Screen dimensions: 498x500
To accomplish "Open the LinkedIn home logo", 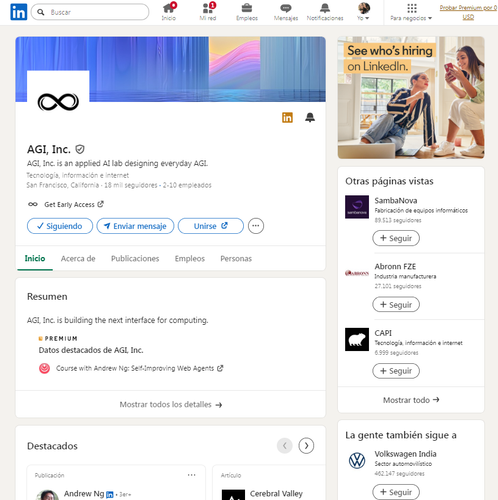I will [x=19, y=12].
